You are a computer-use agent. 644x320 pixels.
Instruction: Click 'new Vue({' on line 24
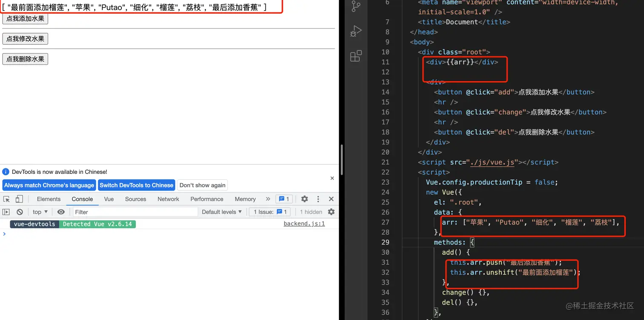(444, 192)
